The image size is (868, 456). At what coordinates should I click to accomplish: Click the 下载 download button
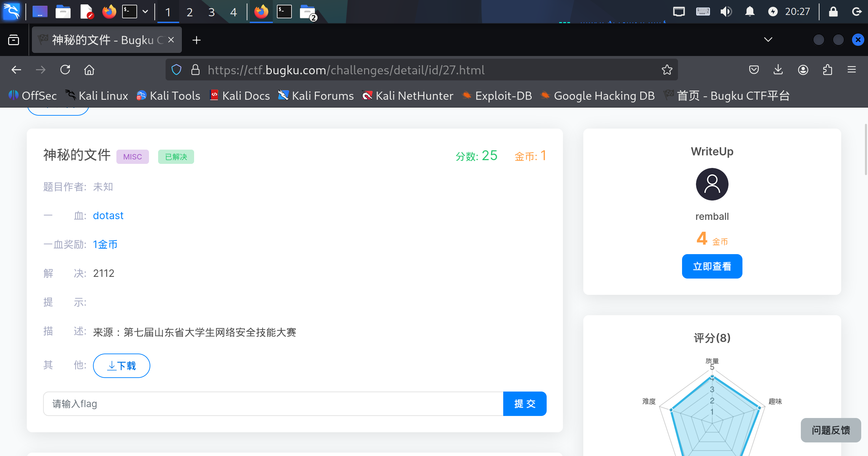(121, 365)
